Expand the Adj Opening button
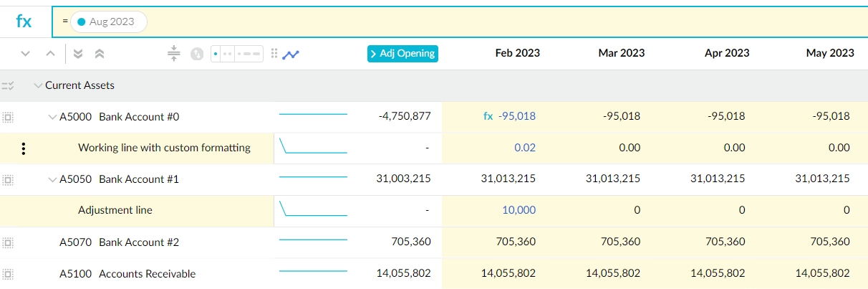The image size is (868, 289). tap(402, 54)
